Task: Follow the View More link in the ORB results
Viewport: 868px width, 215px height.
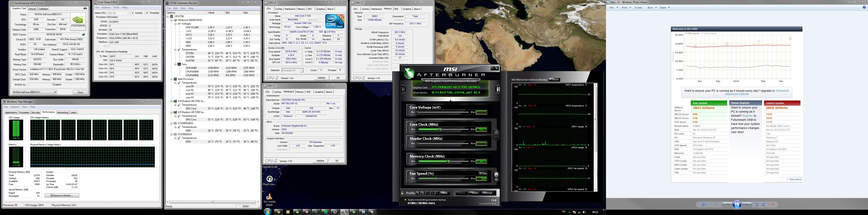Action: pos(796,180)
